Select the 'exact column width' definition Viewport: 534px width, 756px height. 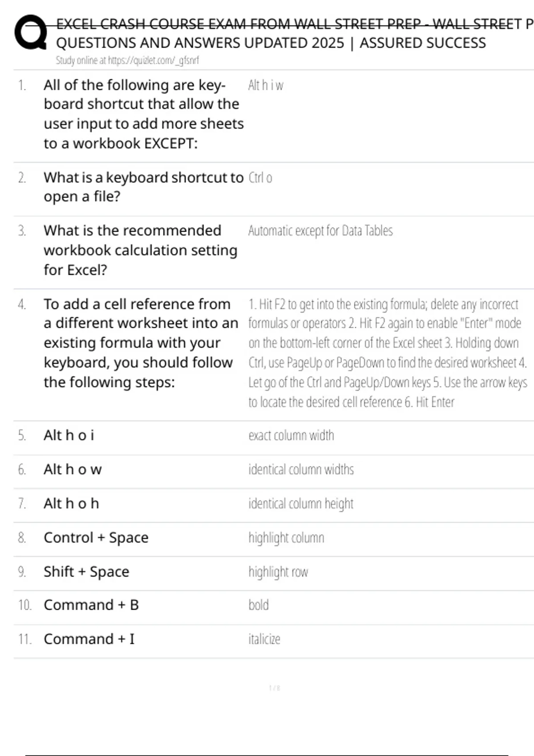(x=291, y=435)
